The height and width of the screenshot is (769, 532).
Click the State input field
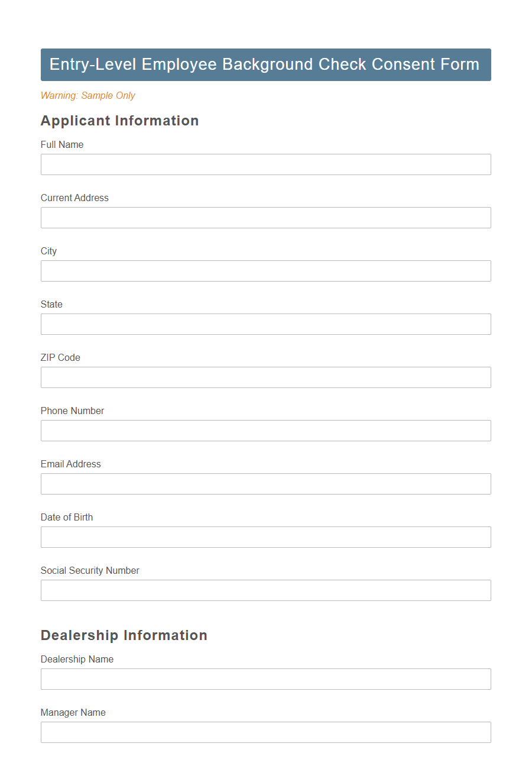click(265, 324)
